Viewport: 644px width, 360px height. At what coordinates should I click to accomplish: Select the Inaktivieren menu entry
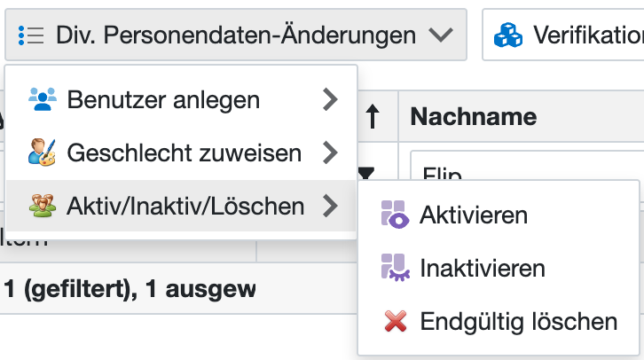(483, 268)
